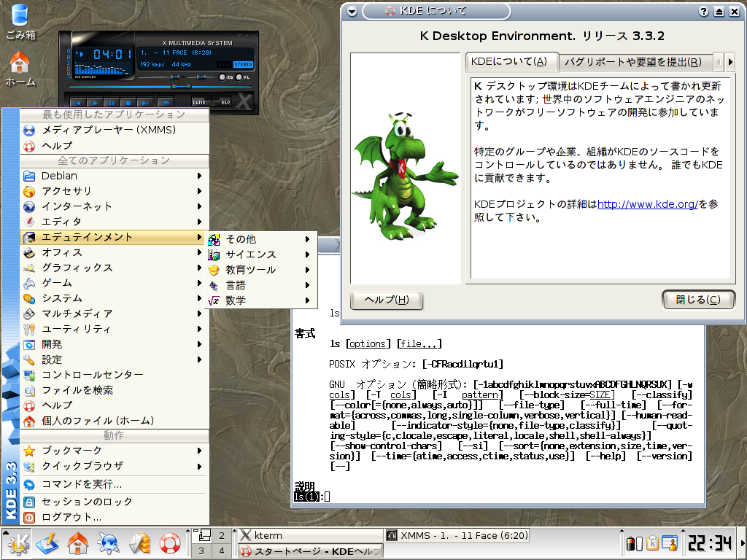Screen dimensions: 747x560
Task: Expand the マルチメディア submenu
Action: pyautogui.click(x=114, y=314)
